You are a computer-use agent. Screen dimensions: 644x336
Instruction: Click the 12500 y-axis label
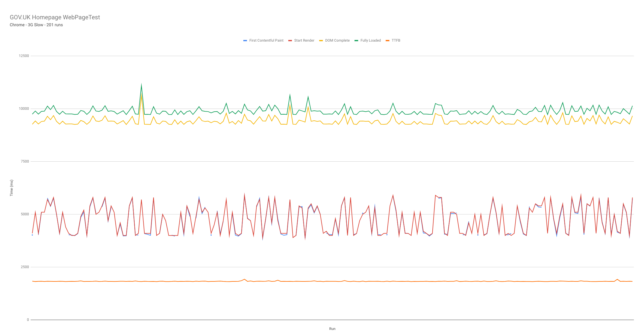(x=24, y=56)
